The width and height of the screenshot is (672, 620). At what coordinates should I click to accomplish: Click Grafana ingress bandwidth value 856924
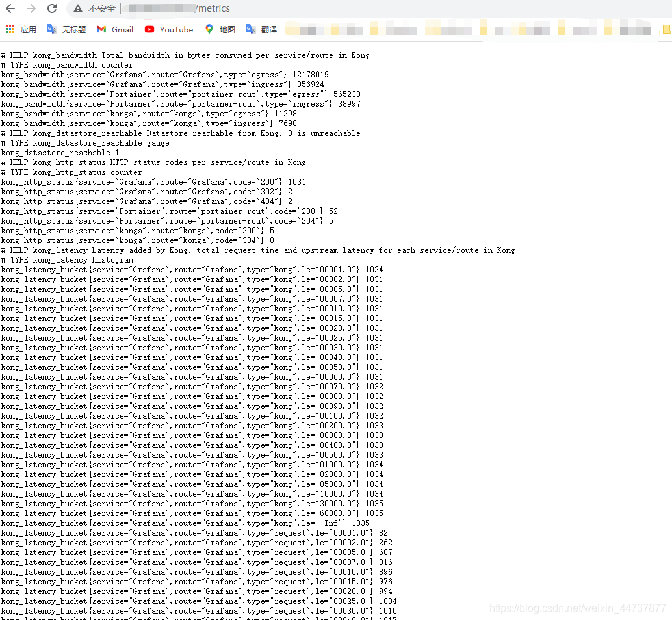click(x=311, y=84)
